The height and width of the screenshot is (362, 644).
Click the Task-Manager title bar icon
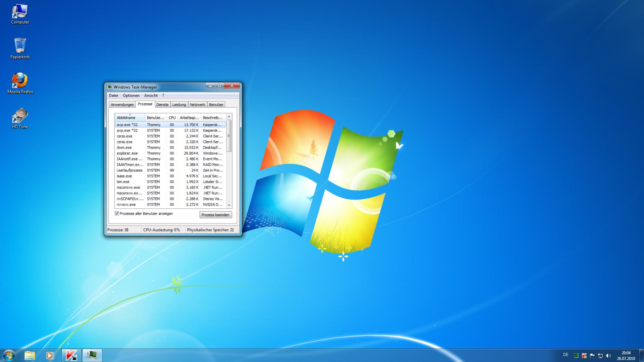tap(109, 87)
